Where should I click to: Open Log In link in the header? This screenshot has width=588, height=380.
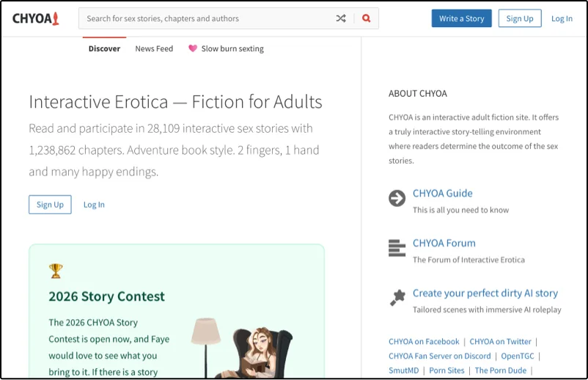coord(562,18)
